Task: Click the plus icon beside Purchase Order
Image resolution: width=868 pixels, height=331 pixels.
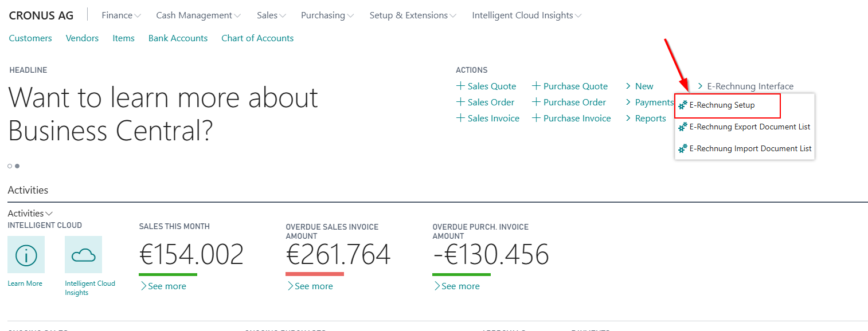Action: [x=536, y=102]
